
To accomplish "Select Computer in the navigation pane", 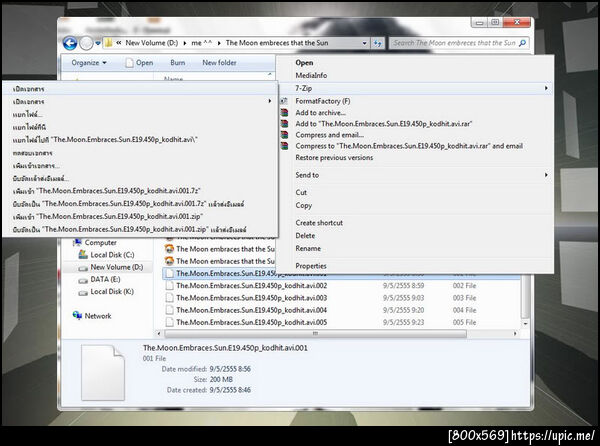I will 101,243.
